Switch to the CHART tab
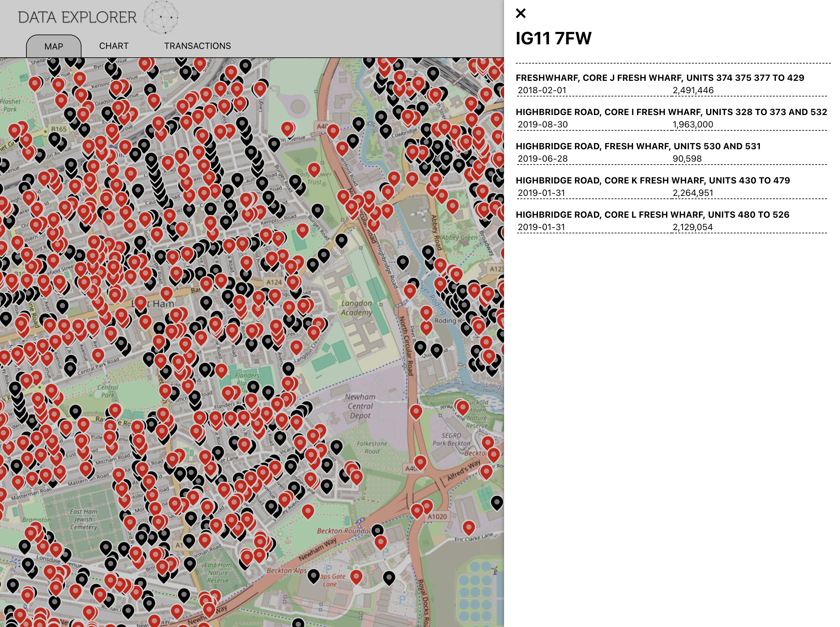 click(x=114, y=46)
